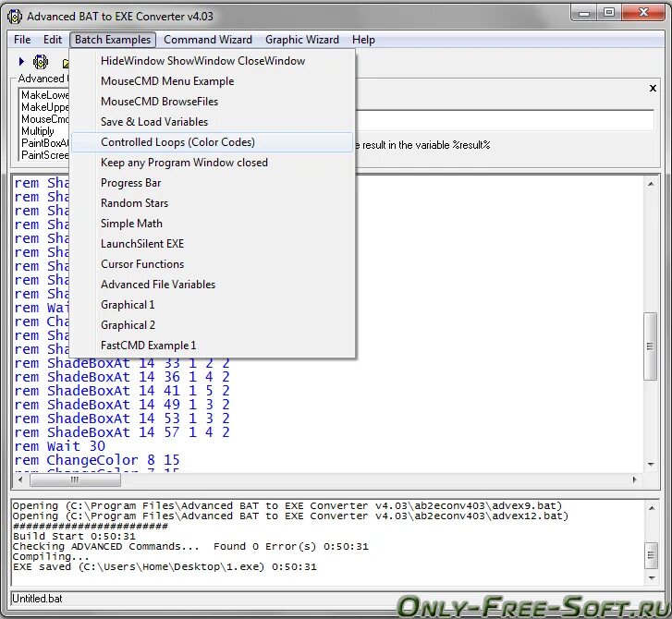Image resolution: width=672 pixels, height=619 pixels.
Task: Click the editor horizontal scroll left arrow
Action: point(20,480)
